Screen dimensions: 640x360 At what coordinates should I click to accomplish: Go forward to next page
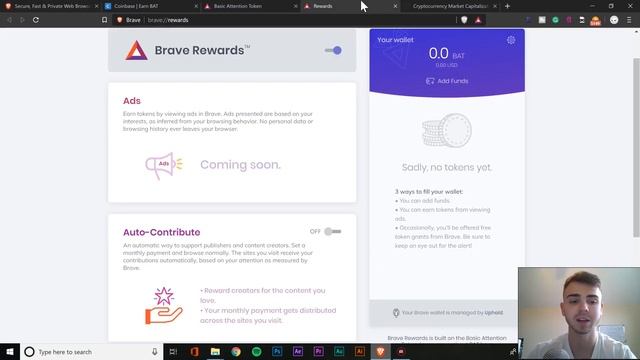[x=22, y=20]
